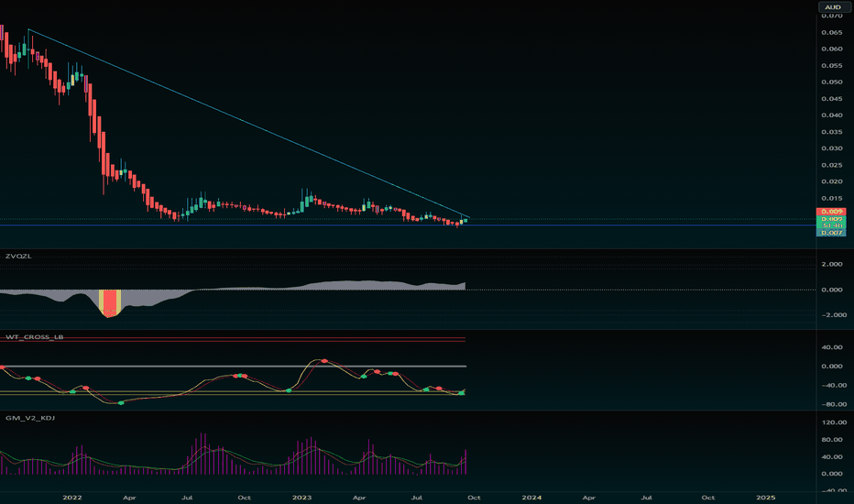Viewport: 854px width, 504px height.
Task: Click the 0.030 price axis label
Action: tap(832, 148)
